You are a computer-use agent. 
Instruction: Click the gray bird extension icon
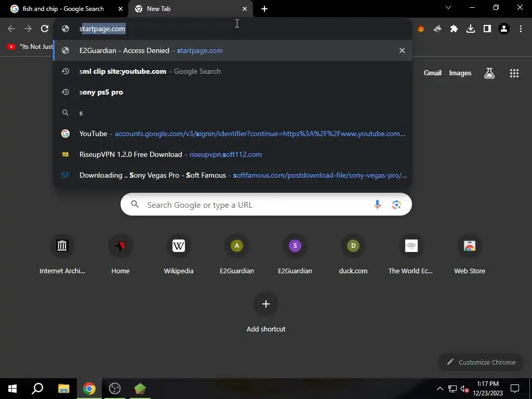(437, 29)
